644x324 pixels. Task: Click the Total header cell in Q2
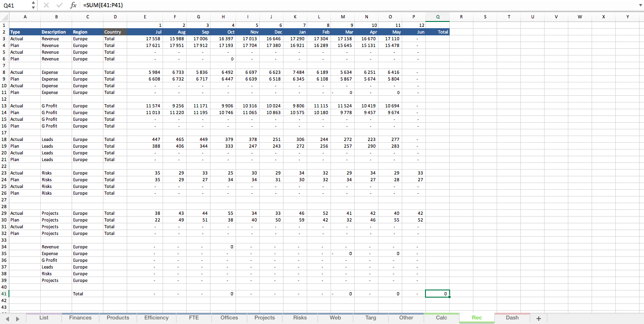tap(437, 32)
